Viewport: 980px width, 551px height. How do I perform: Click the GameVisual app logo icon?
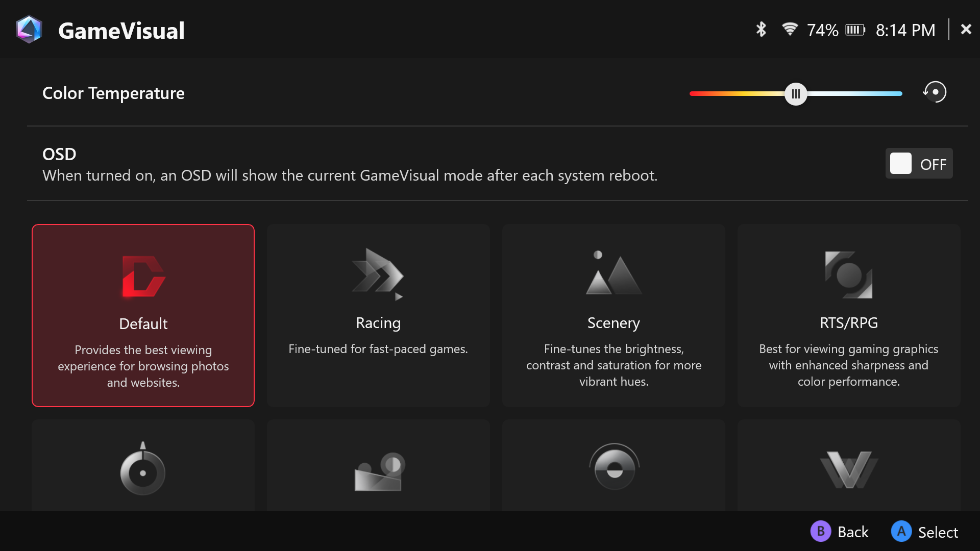point(29,30)
